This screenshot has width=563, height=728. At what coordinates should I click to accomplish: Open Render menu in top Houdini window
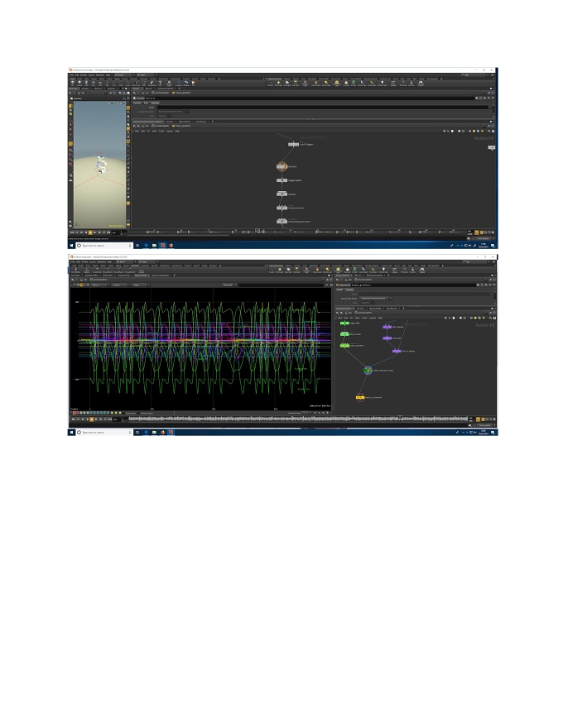point(84,74)
